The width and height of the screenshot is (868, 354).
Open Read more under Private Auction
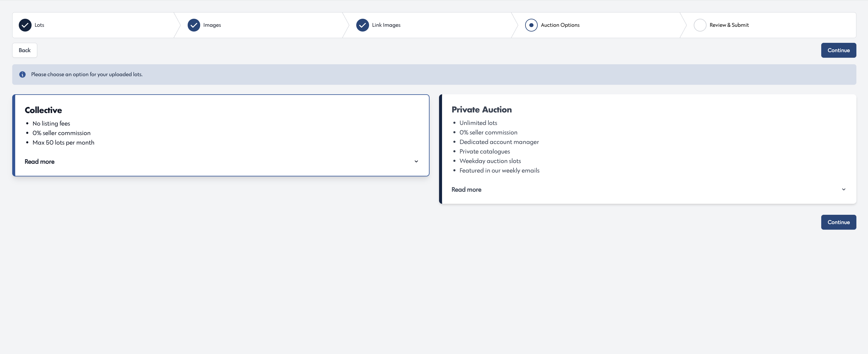466,189
